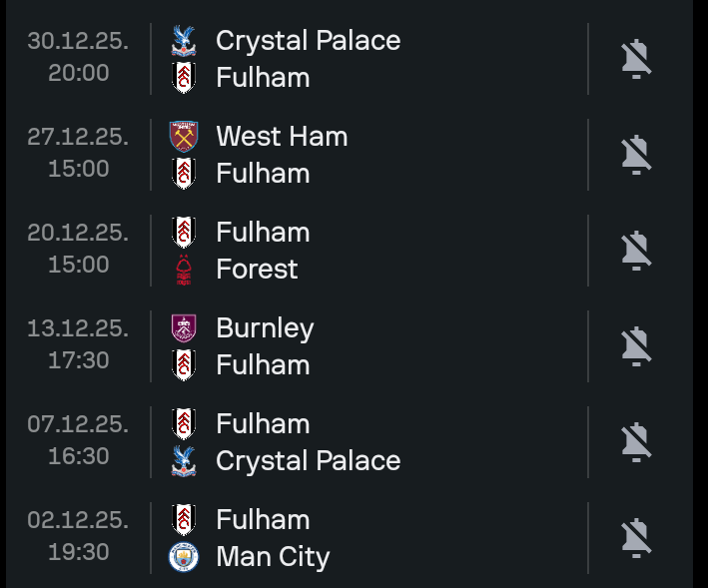Open the West Ham team link
Screen dimensions: 708x588
pyautogui.click(x=282, y=137)
